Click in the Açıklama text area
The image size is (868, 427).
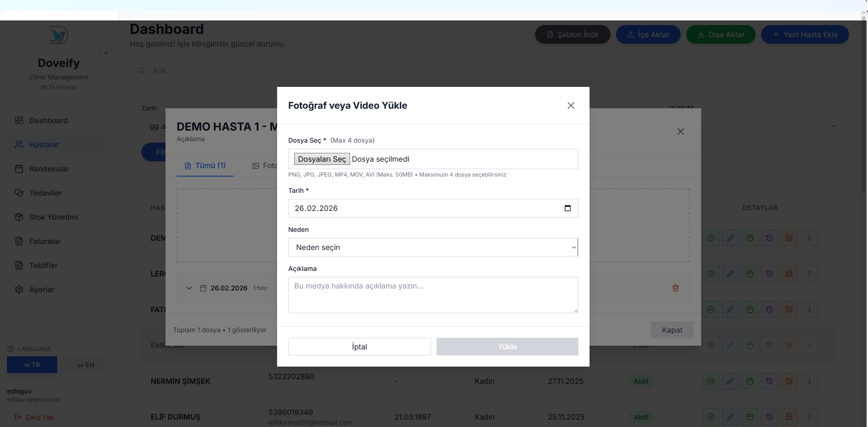pyautogui.click(x=433, y=295)
